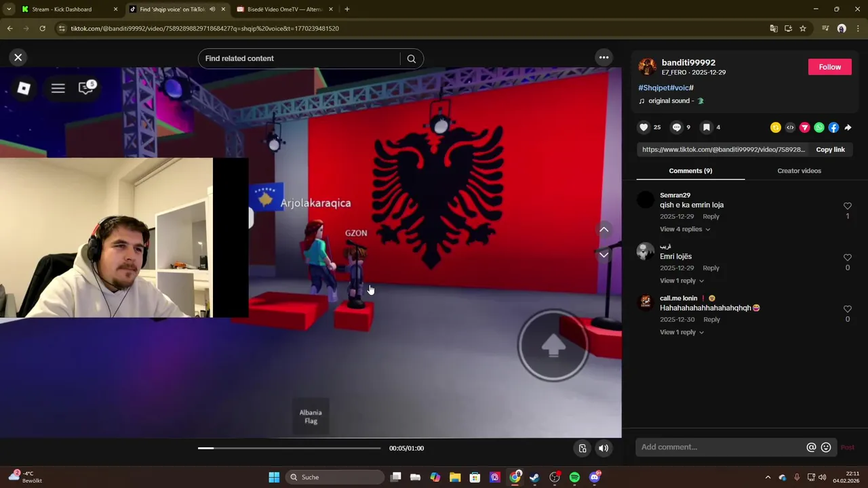Open Chrome media controls icon
868x488 pixels.
(825, 28)
